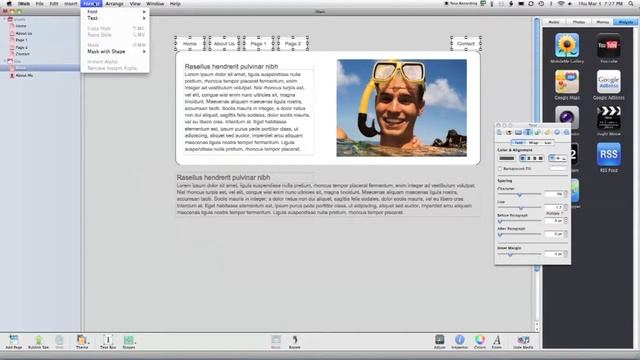Switch to the Movies media tab

click(602, 22)
